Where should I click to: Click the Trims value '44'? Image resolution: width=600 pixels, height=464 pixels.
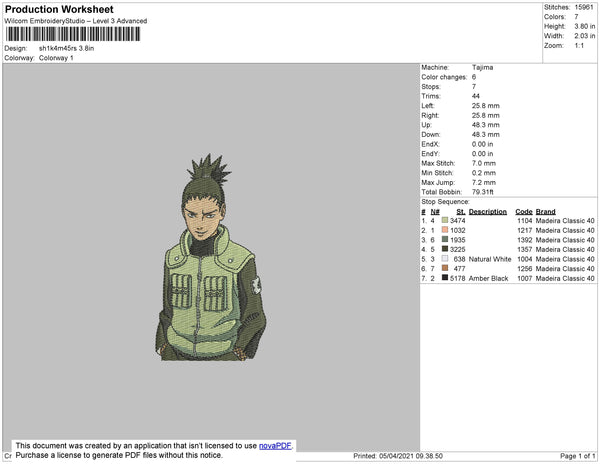point(476,96)
